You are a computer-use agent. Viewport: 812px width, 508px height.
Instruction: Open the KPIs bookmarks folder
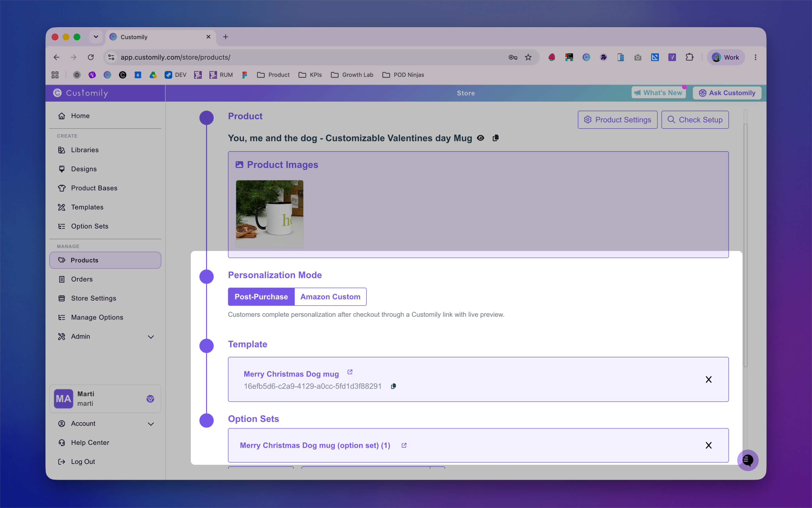pos(310,75)
